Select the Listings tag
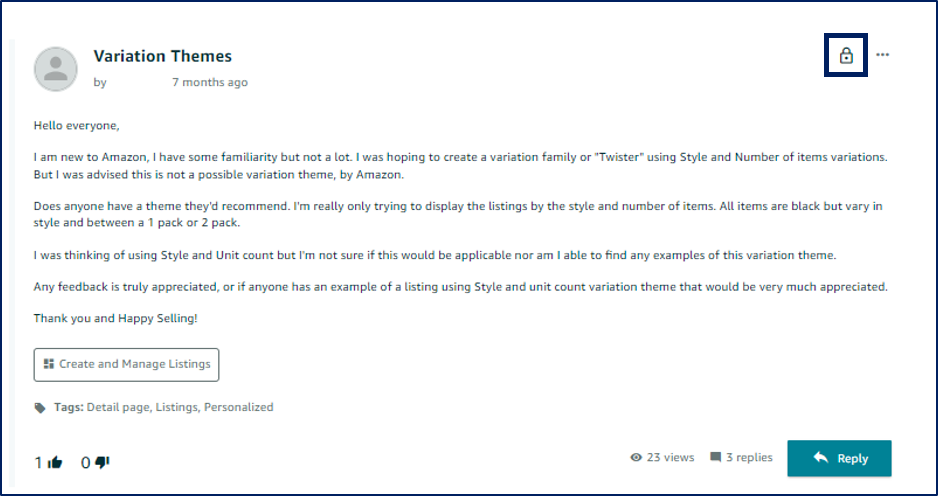 (x=176, y=407)
